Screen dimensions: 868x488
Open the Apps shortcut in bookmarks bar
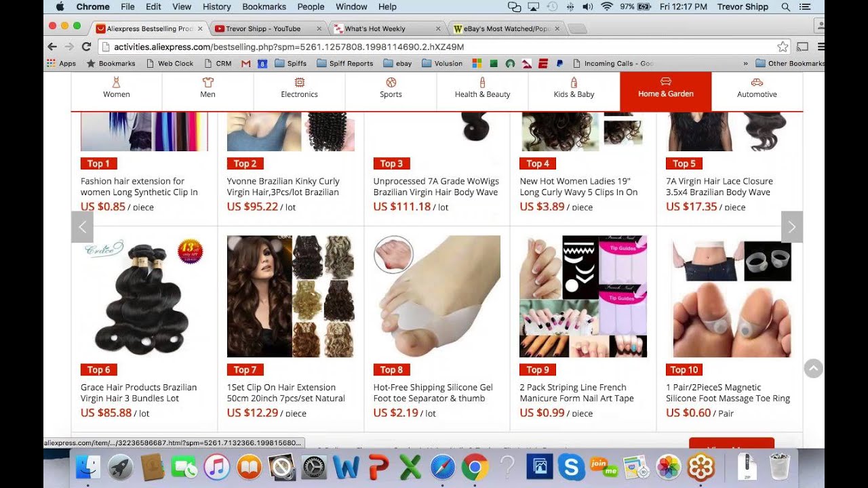point(61,63)
